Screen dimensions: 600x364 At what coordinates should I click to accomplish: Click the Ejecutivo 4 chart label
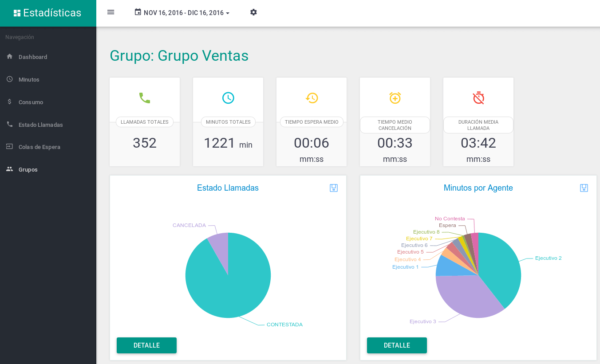click(407, 259)
